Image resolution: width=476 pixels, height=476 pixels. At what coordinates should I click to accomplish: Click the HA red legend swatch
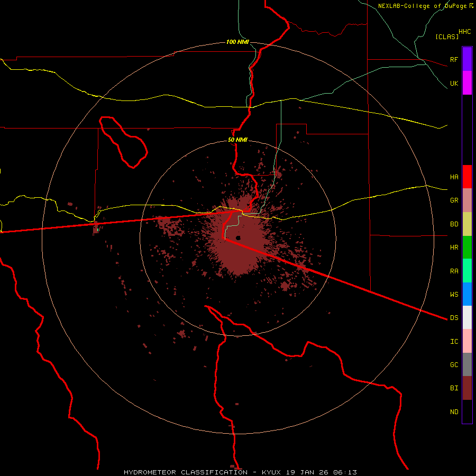(467, 177)
